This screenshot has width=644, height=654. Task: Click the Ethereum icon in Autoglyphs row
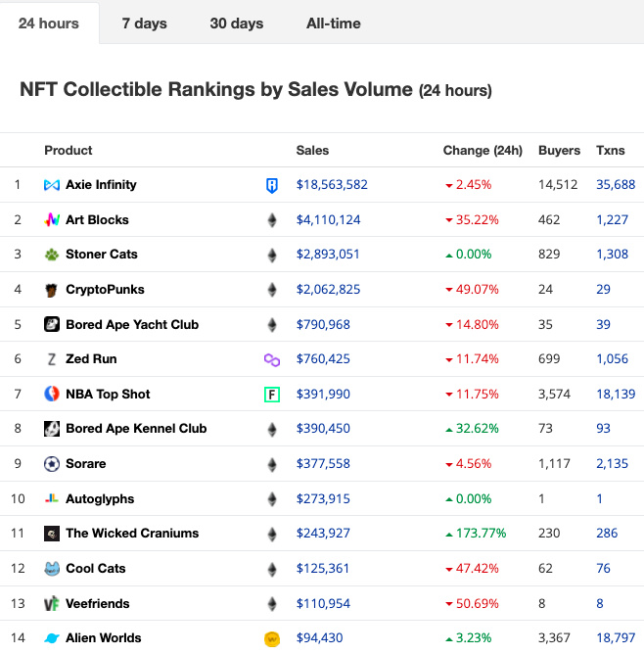272,499
